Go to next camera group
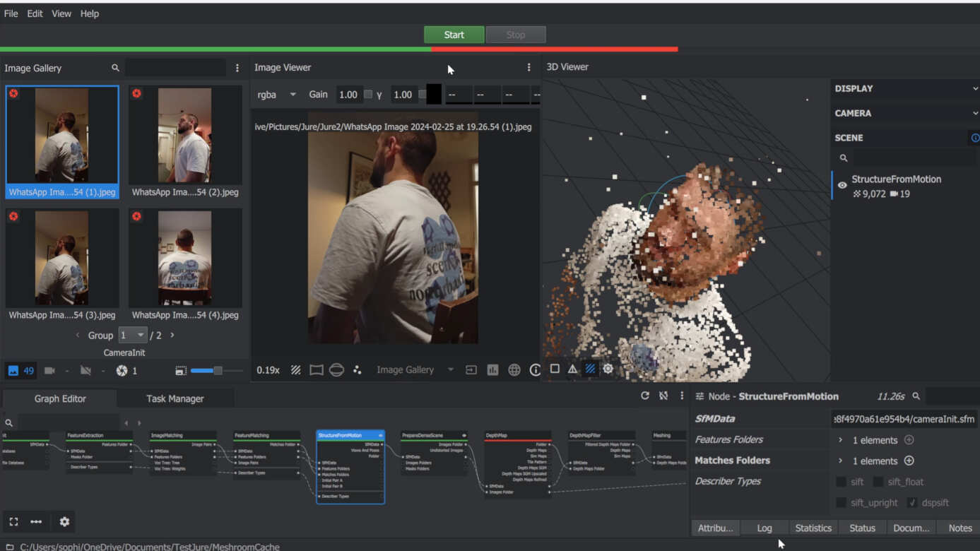 tap(172, 335)
